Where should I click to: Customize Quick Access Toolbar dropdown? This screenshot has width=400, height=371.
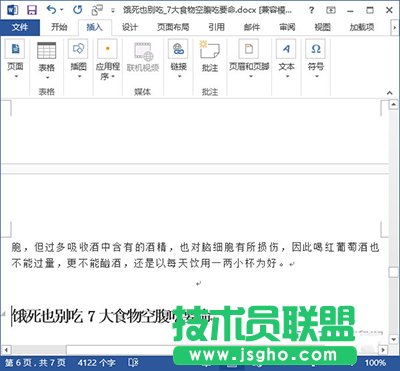(x=113, y=11)
